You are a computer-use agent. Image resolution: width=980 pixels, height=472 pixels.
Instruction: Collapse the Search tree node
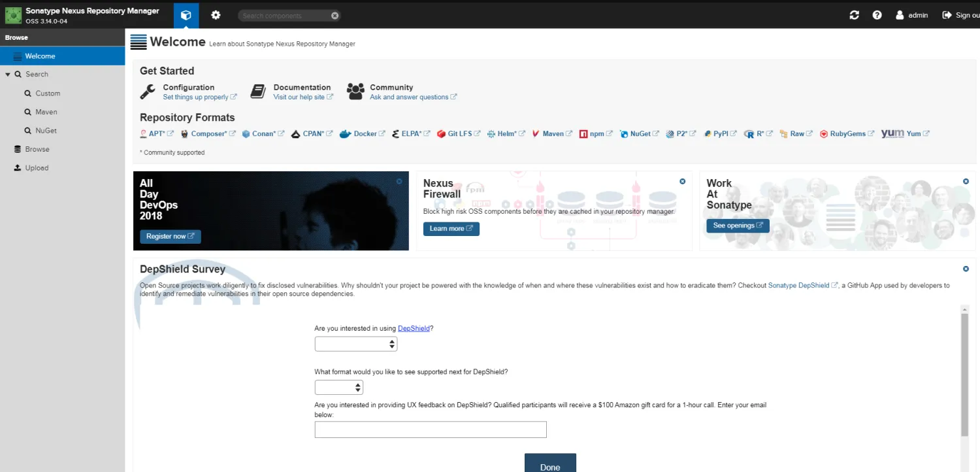[8, 75]
